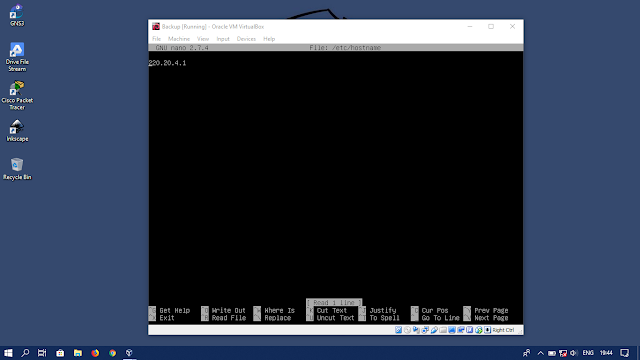Open taskbar Search
This screenshot has height=360, width=640.
coord(25,353)
